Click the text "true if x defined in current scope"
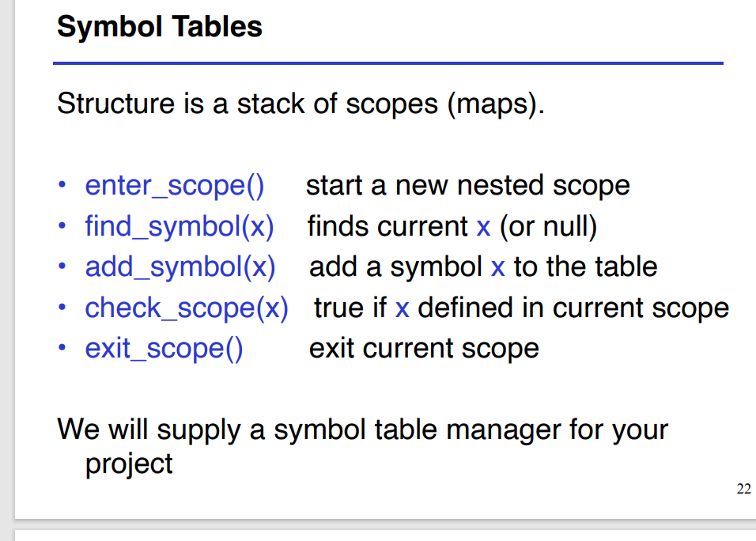This screenshot has width=756, height=541. (x=521, y=308)
